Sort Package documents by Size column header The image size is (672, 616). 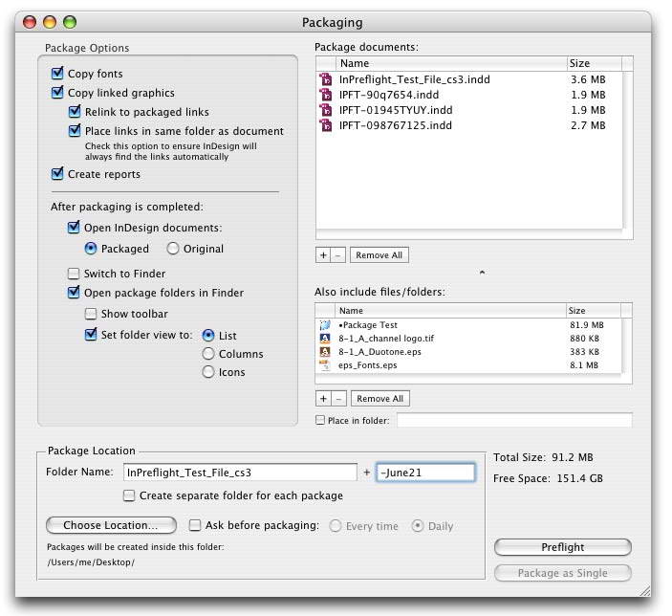click(594, 63)
